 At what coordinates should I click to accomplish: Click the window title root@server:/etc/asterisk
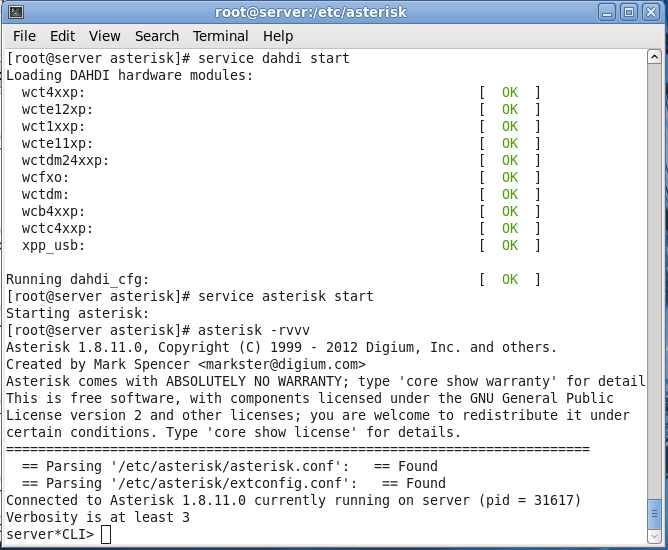tap(311, 12)
